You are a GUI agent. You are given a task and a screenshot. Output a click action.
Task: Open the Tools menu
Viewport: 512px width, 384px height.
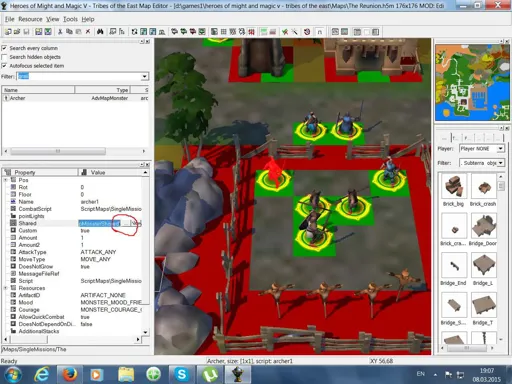70,19
